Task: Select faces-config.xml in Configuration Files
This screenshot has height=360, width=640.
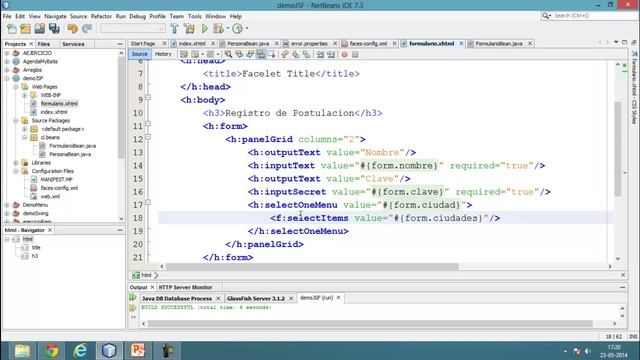Action: click(x=59, y=188)
